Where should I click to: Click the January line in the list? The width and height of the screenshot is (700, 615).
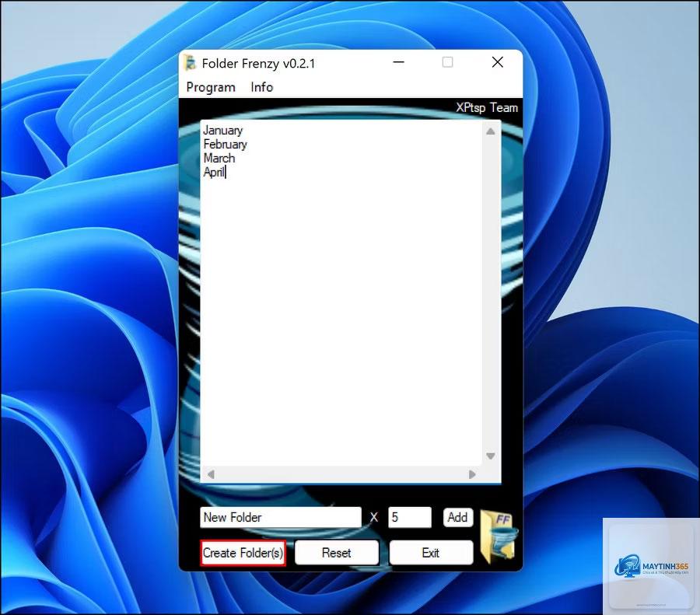[222, 131]
